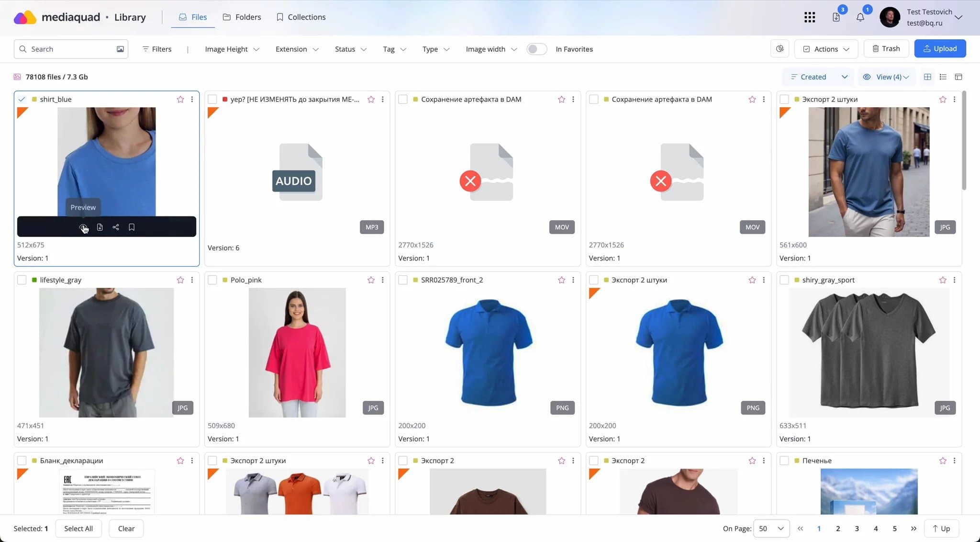Open the shiry_gray_sport thumbnail
980x542 pixels.
coord(869,352)
